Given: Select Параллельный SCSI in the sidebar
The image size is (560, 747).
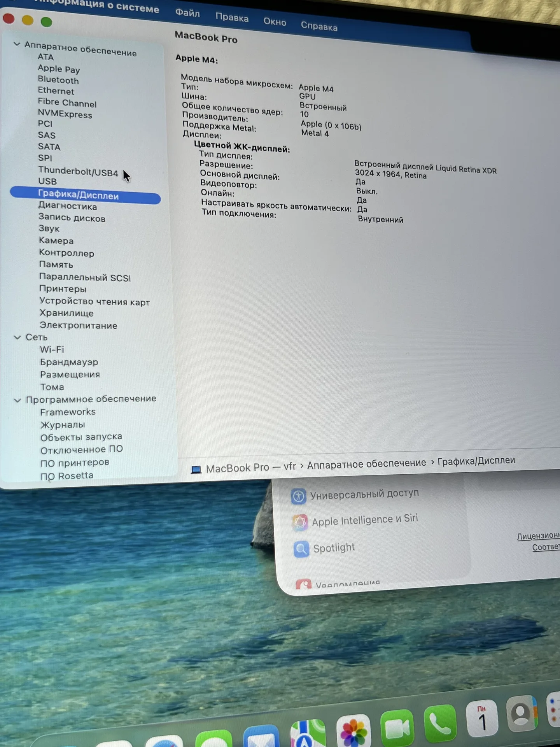Looking at the screenshot, I should [85, 277].
